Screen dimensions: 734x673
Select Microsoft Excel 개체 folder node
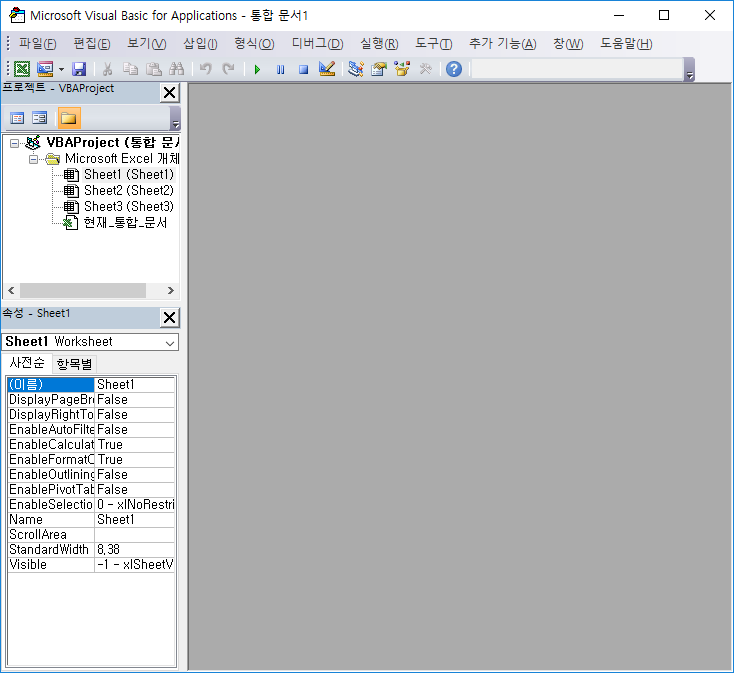coord(122,159)
